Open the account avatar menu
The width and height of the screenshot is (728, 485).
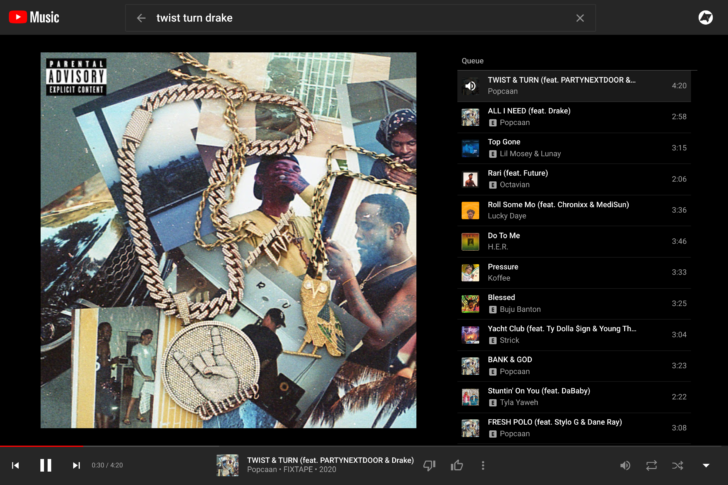705,18
